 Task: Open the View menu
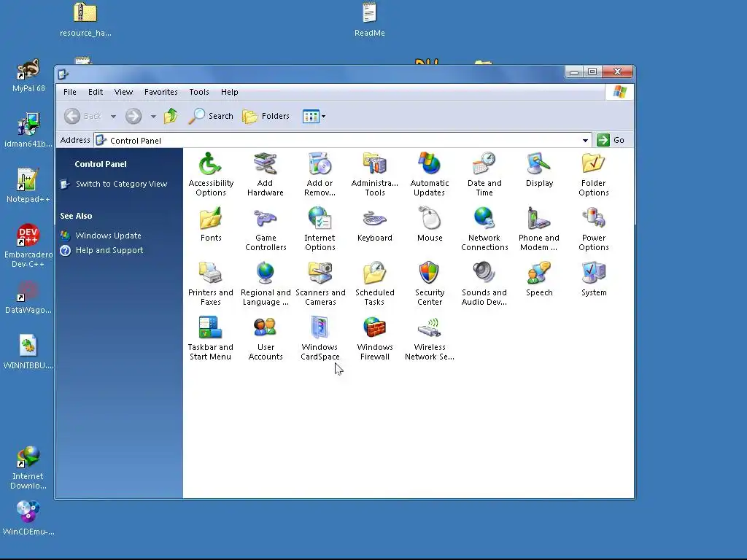click(x=123, y=92)
